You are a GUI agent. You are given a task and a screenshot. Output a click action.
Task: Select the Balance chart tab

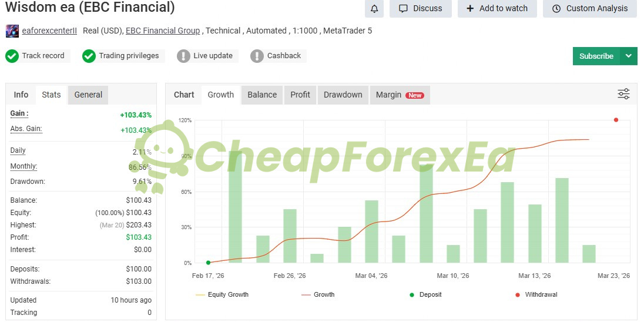click(x=262, y=95)
